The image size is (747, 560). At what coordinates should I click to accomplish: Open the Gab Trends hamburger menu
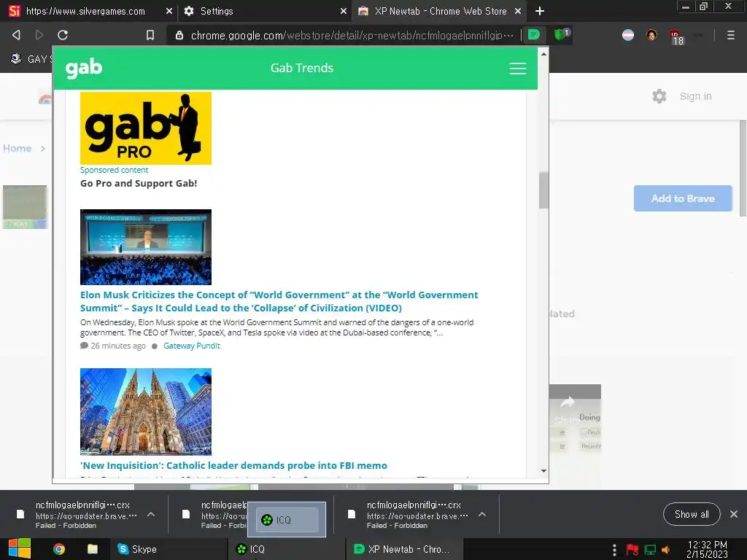click(517, 69)
